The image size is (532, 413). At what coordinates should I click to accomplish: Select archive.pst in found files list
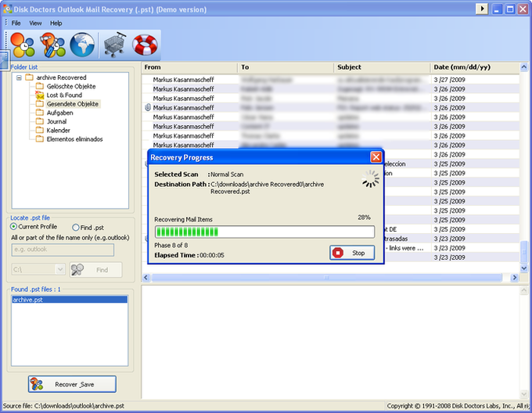coord(70,300)
